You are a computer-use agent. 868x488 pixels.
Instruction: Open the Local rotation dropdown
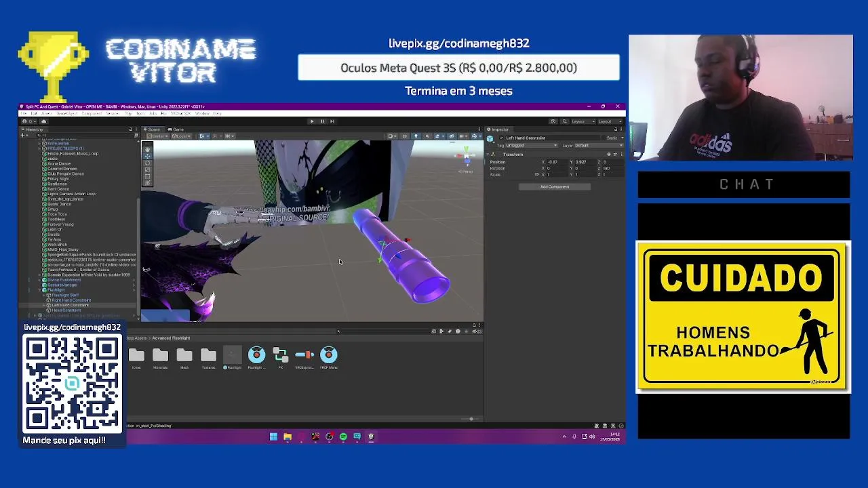(x=182, y=136)
